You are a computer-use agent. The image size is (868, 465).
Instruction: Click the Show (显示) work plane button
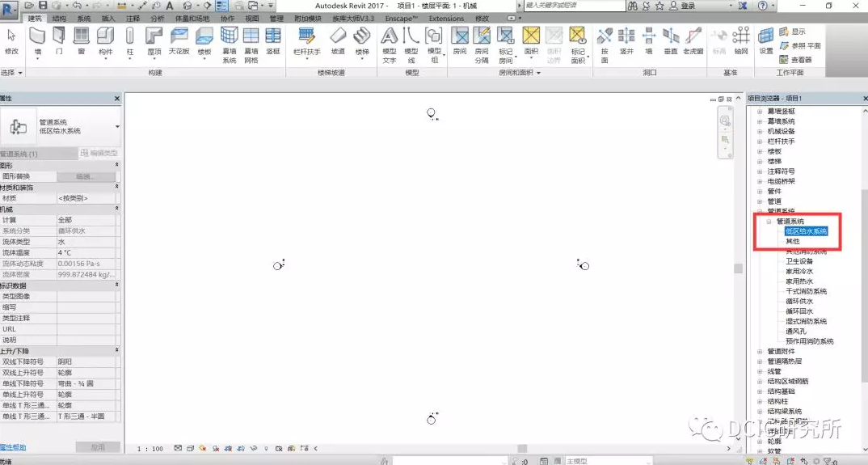pyautogui.click(x=792, y=32)
